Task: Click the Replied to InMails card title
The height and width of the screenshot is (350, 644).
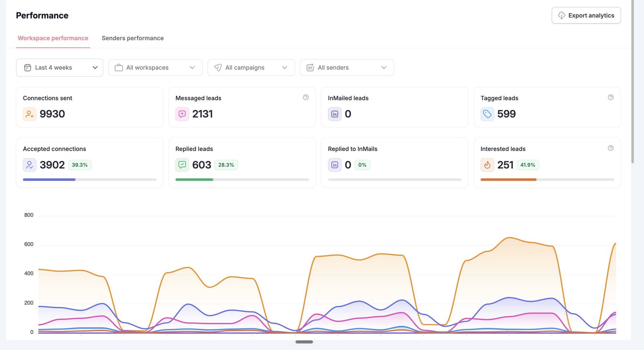Action: (353, 149)
